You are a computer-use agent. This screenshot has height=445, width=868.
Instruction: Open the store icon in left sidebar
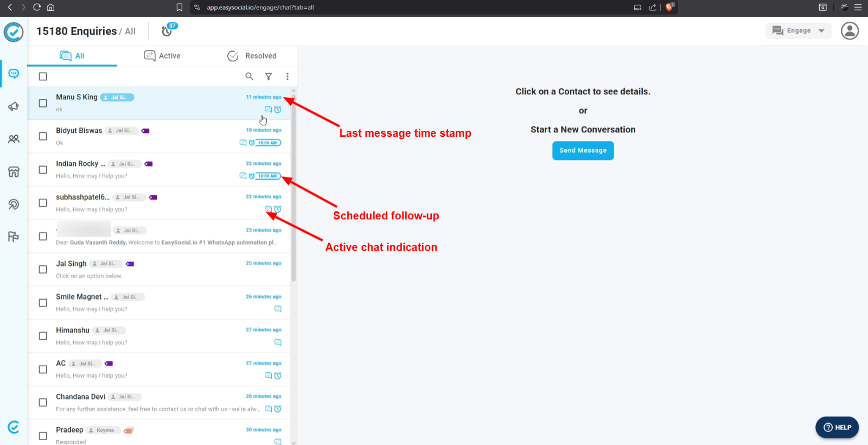[x=14, y=171]
